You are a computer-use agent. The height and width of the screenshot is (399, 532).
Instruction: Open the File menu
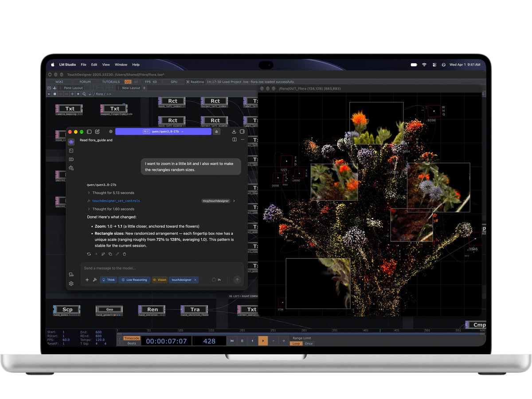tap(83, 65)
